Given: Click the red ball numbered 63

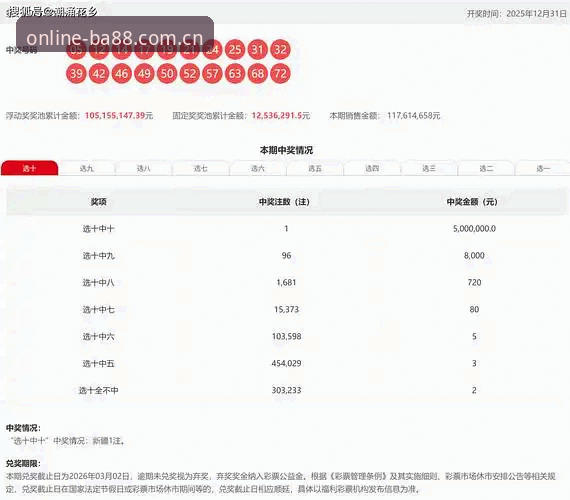Looking at the screenshot, I should [x=235, y=73].
